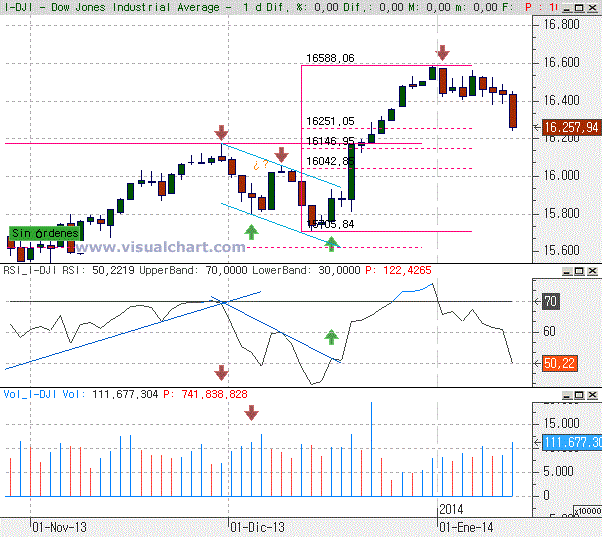Screen dimensions: 602x537
Task: Click the 01-Nov-13 date label
Action: 60,528
